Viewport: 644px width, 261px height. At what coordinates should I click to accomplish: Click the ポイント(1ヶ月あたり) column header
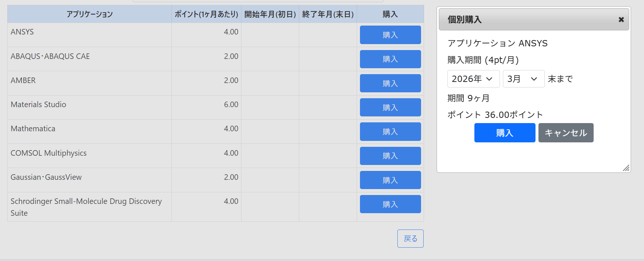[206, 14]
